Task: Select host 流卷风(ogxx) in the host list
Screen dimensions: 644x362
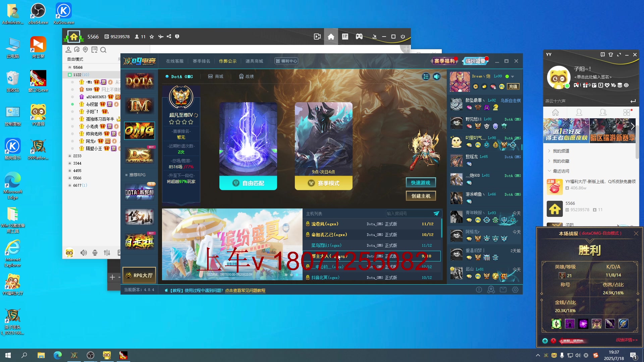Action: coord(372,224)
